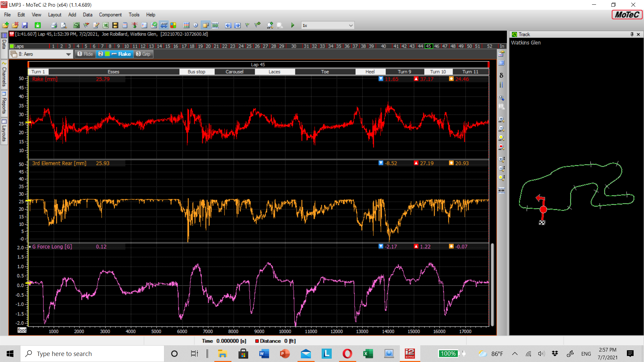Select lap 30 in the lap bar
Image resolution: width=644 pixels, height=362 pixels.
[293, 46]
